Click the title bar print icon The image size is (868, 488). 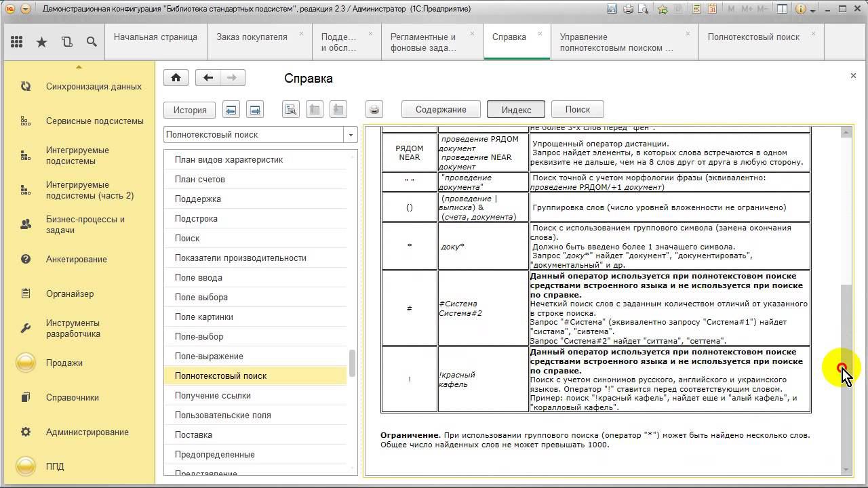pos(628,9)
